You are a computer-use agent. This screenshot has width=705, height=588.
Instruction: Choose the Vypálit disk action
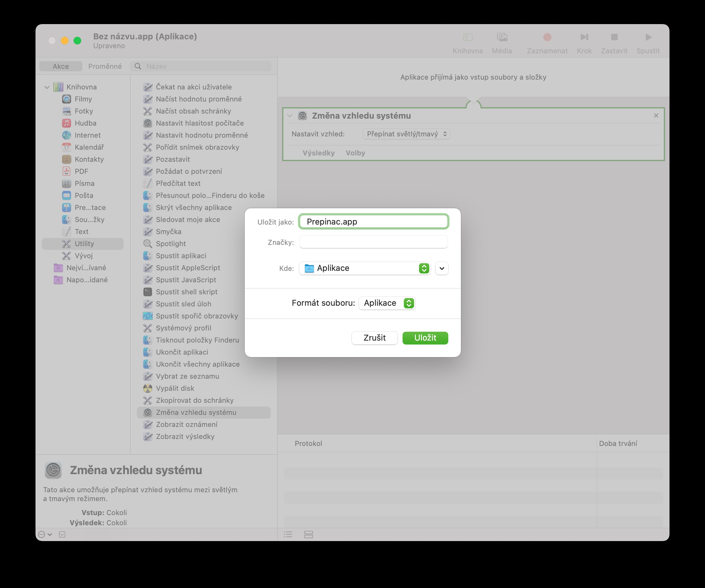[175, 388]
